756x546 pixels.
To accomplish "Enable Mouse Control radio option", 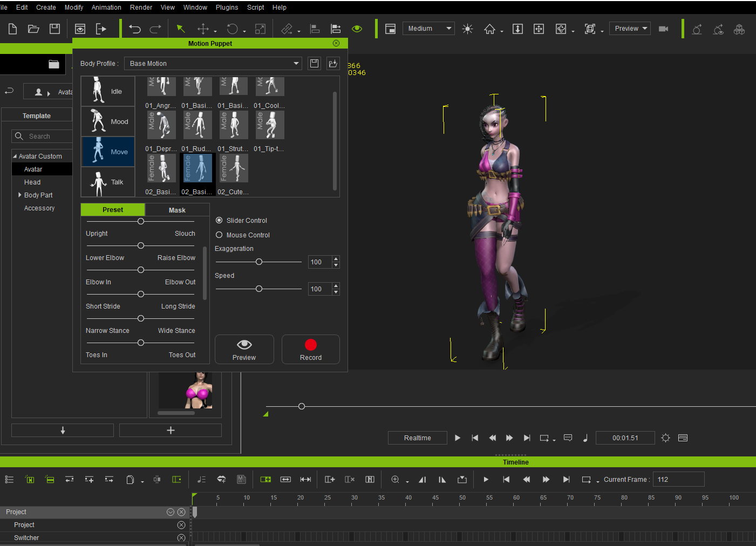I will tap(220, 235).
